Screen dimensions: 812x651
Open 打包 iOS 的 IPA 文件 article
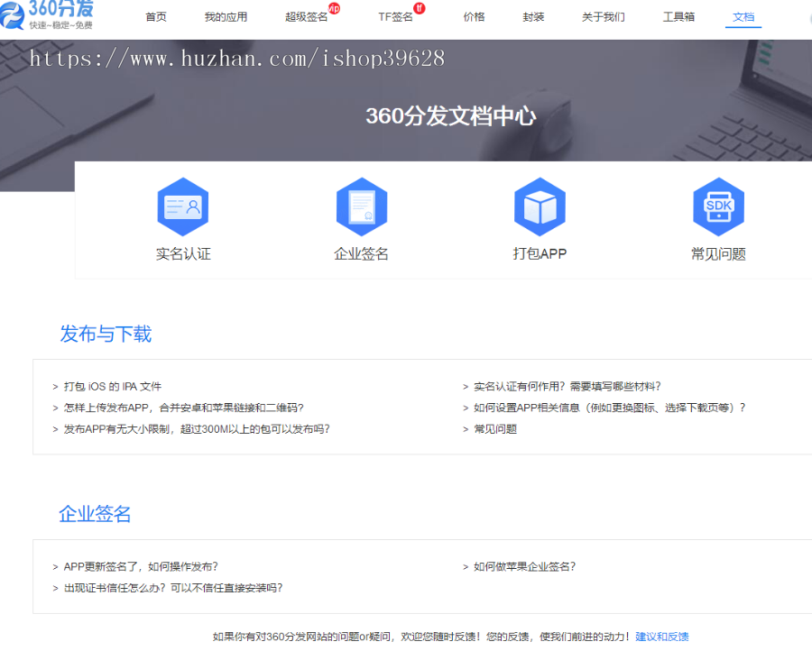[x=113, y=387]
